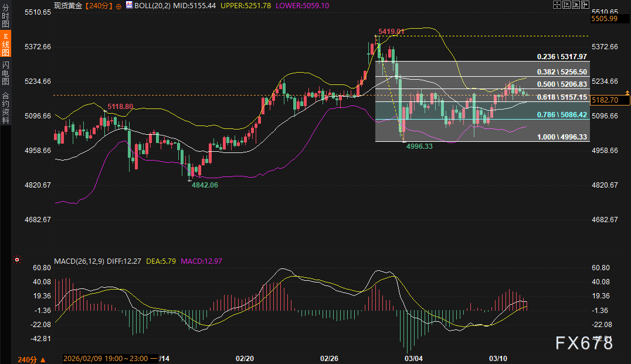Click the 03/04 date marker on time axis
Viewport: 631px width, 364px height.
(x=413, y=358)
